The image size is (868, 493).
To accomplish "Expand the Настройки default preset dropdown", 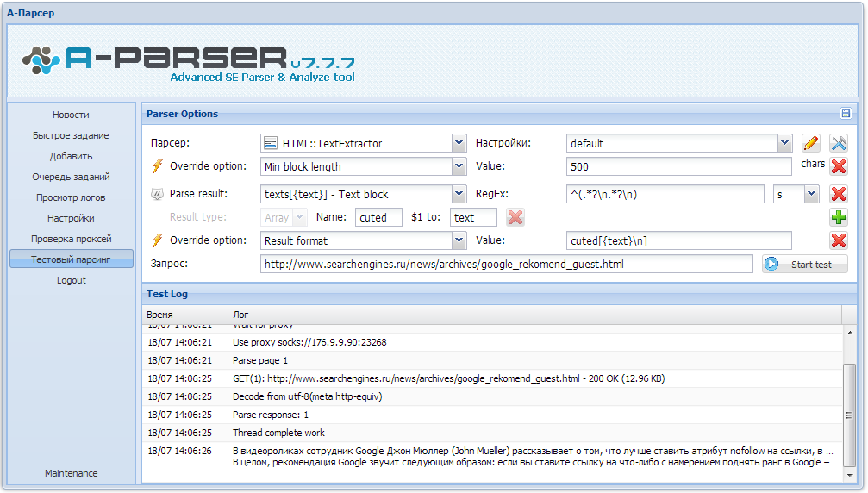I will pyautogui.click(x=784, y=143).
